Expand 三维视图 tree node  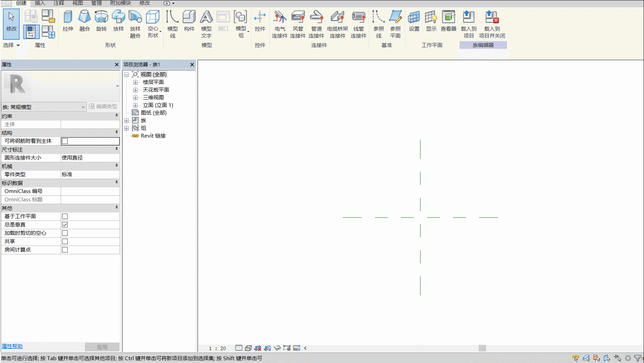[136, 98]
